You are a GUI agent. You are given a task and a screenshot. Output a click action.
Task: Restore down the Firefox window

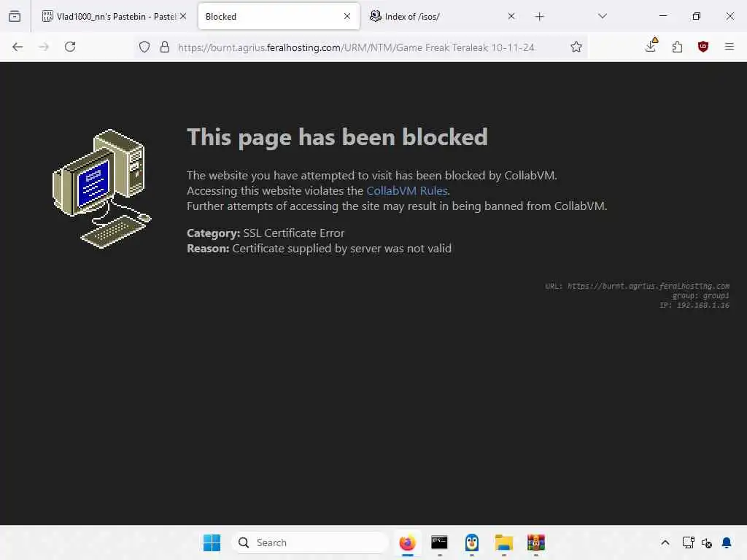(x=697, y=16)
